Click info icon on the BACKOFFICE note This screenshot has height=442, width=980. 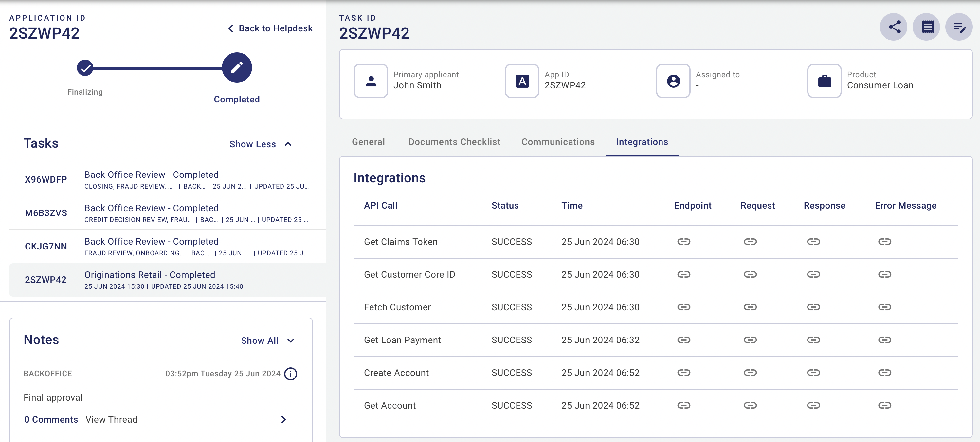pyautogui.click(x=291, y=374)
